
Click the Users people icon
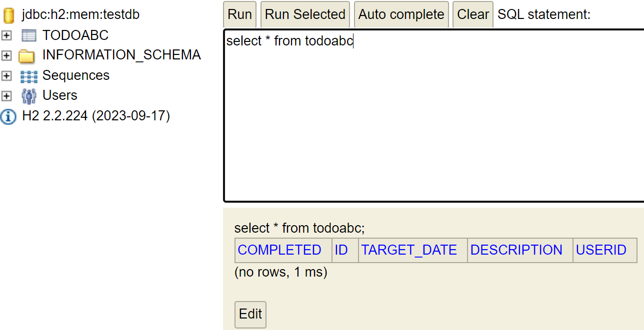coord(29,96)
